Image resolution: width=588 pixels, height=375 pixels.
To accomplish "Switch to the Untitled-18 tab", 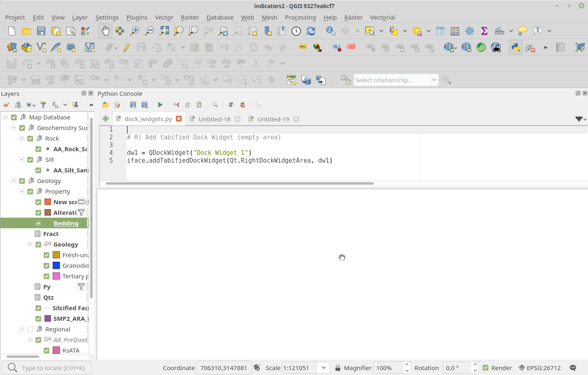I will [x=214, y=119].
